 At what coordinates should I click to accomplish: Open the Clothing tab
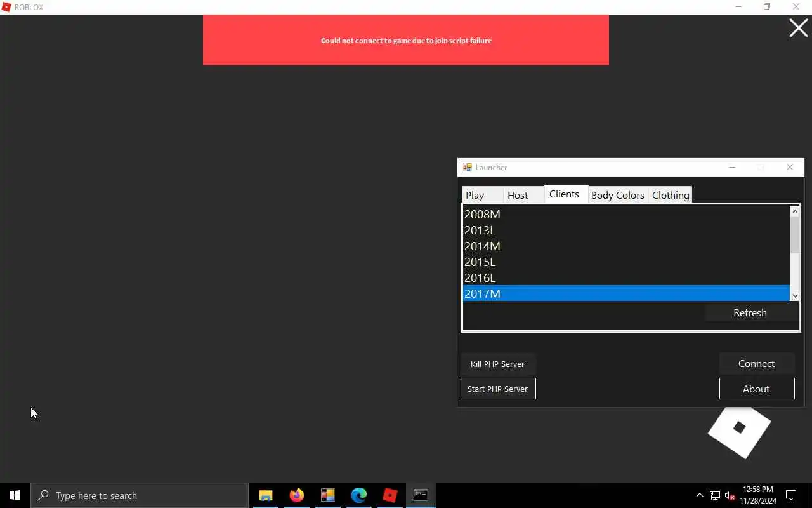click(x=671, y=195)
